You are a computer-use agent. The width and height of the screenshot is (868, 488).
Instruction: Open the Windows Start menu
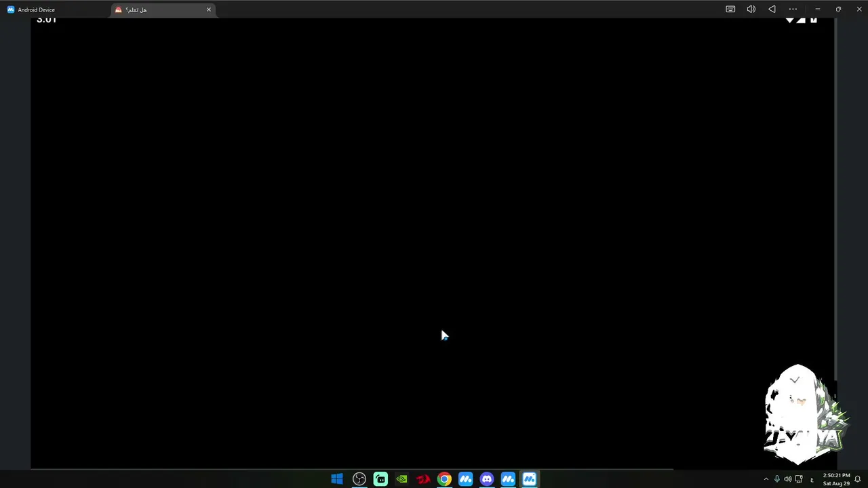click(x=337, y=479)
